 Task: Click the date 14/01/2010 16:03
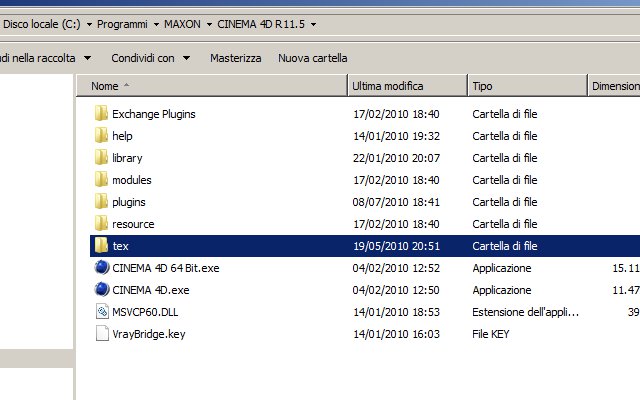[396, 334]
